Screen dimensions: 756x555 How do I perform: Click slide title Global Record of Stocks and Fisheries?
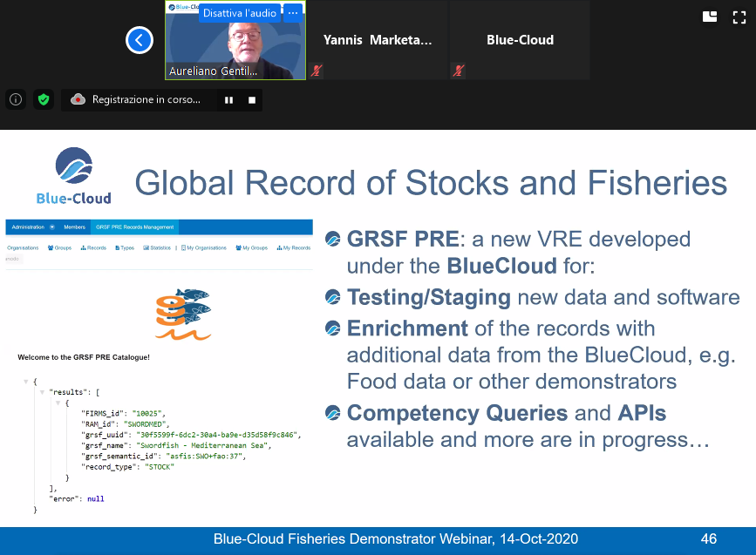pos(431,183)
